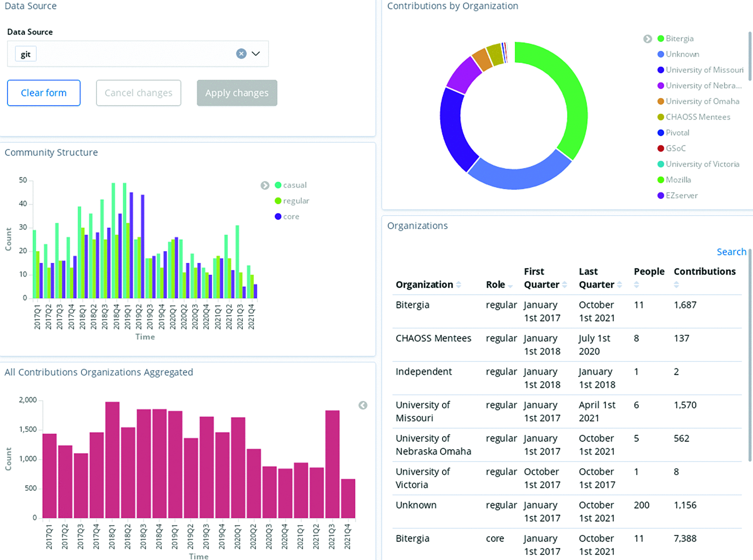
Task: Click the 7,388 contributions value
Action: pyautogui.click(x=685, y=538)
